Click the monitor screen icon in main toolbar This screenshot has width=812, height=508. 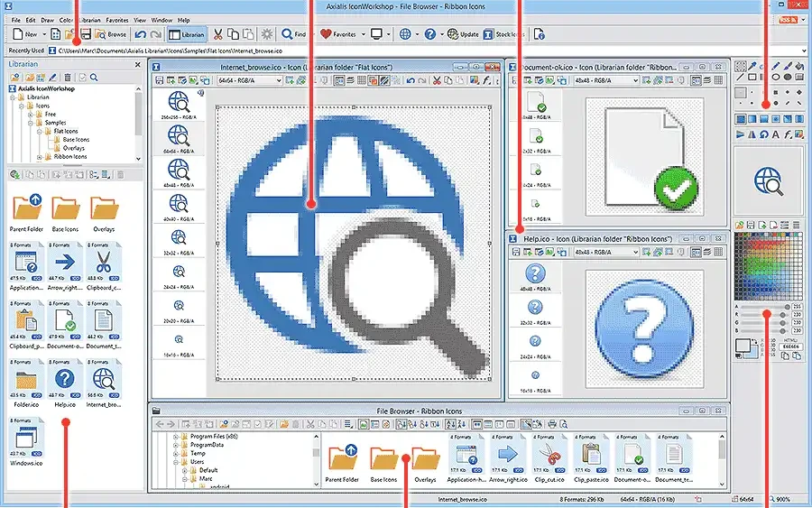coord(376,34)
